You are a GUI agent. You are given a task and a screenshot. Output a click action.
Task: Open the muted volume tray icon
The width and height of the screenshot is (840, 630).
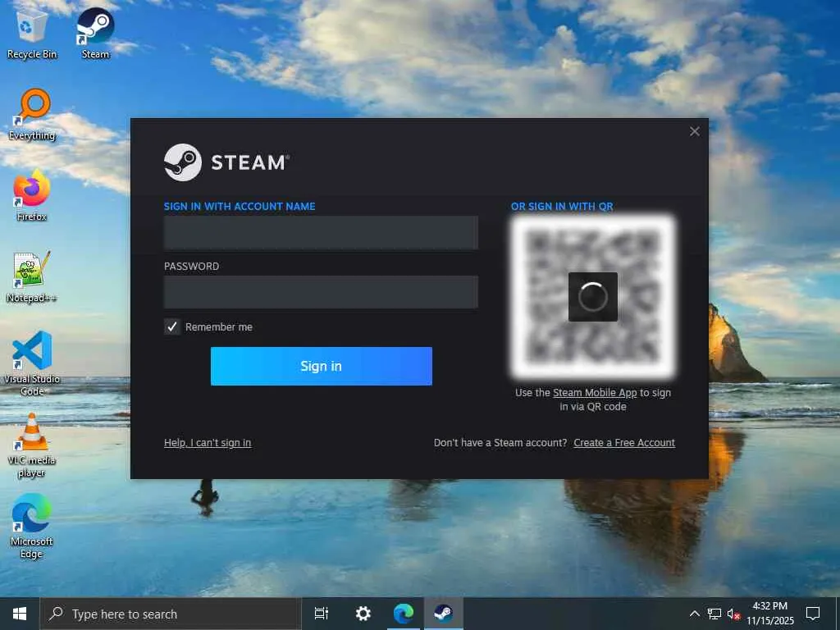coord(733,614)
